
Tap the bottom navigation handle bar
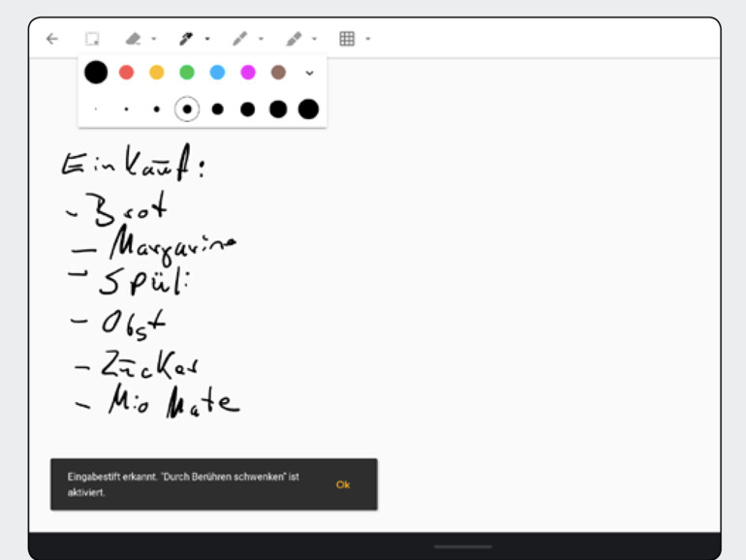tap(463, 546)
